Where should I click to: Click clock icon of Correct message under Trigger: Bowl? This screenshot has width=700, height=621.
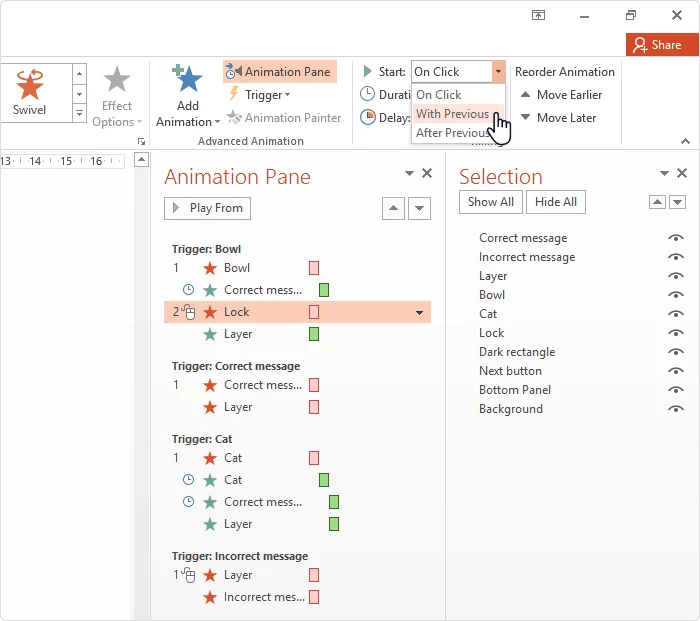[x=188, y=290]
